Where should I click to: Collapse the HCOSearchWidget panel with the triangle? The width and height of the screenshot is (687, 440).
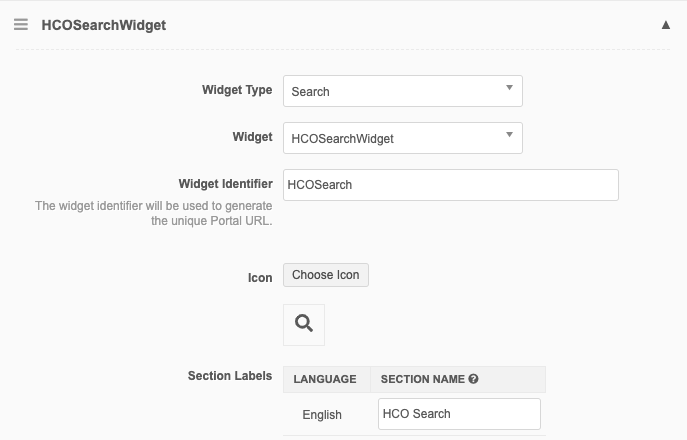(665, 25)
